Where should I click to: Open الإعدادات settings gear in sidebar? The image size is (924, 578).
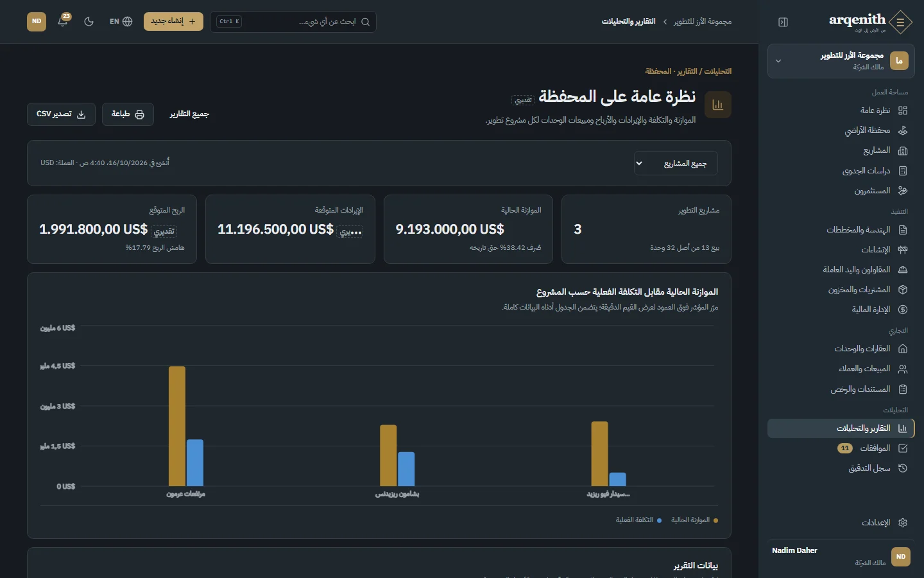coord(903,522)
